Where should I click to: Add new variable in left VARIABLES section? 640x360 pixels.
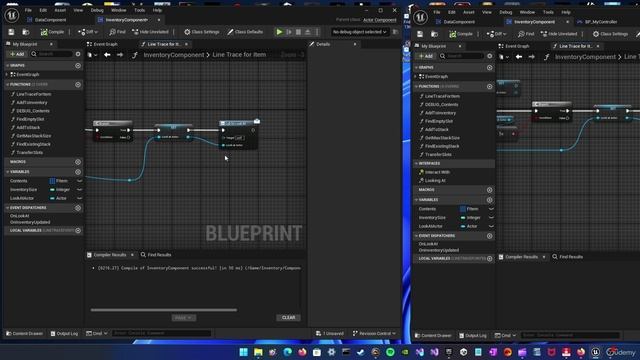78,172
